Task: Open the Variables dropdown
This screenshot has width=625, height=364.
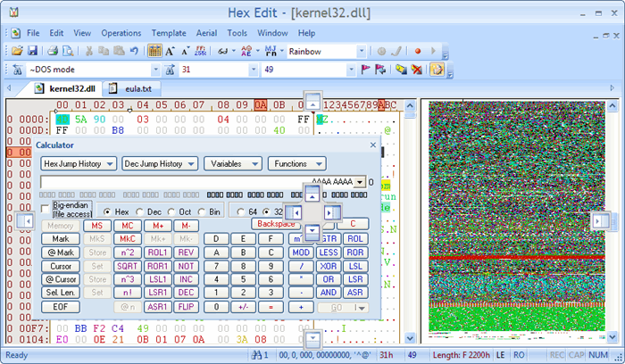Action: [233, 163]
